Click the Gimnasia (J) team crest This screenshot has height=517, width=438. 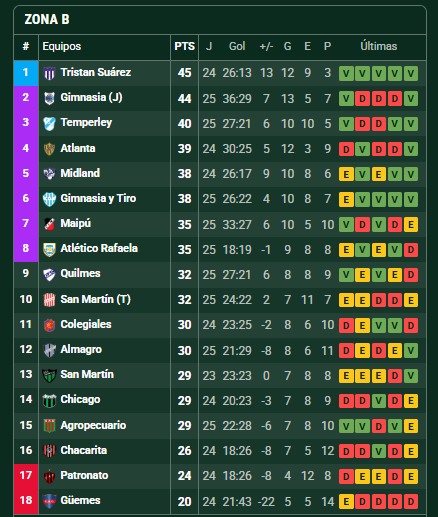[x=49, y=98]
